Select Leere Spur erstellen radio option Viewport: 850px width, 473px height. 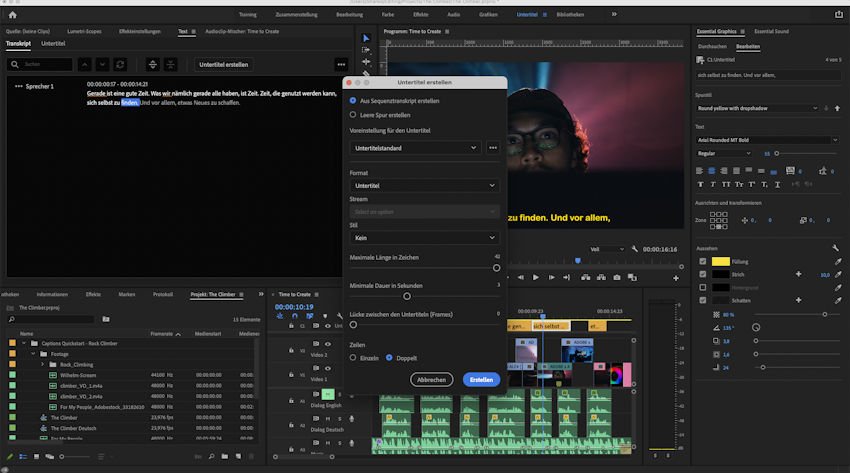point(353,114)
